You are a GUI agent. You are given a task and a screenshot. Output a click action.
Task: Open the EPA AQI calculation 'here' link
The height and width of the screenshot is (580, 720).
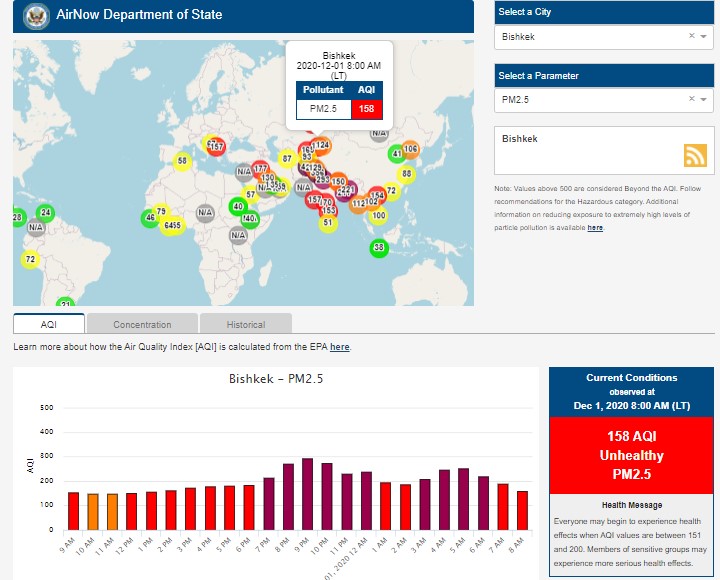pyautogui.click(x=340, y=347)
